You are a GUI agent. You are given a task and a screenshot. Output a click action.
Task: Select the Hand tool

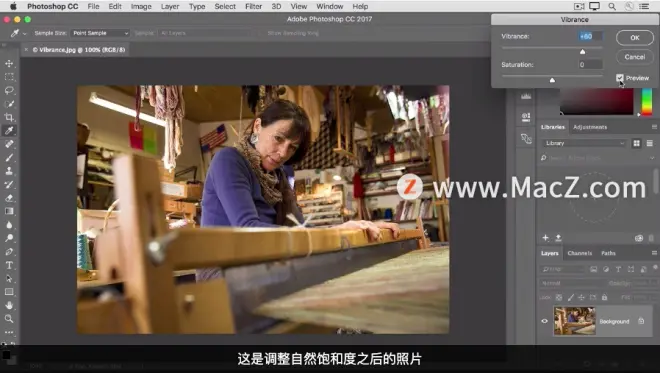[9, 305]
